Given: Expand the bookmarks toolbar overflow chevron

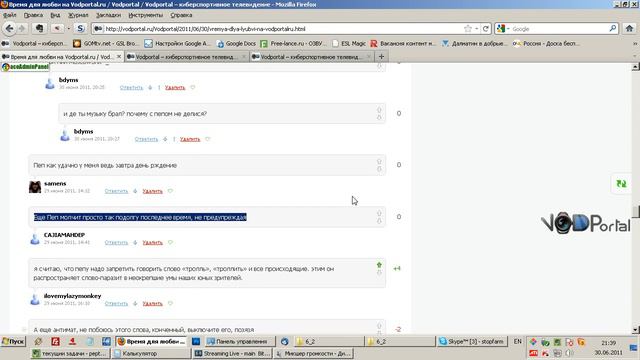Looking at the screenshot, I should tap(635, 43).
